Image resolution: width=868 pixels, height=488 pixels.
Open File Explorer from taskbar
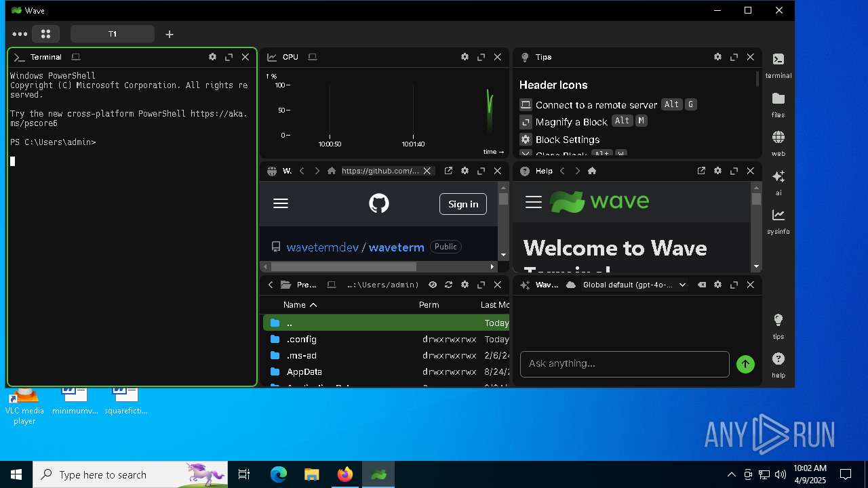coord(312,474)
